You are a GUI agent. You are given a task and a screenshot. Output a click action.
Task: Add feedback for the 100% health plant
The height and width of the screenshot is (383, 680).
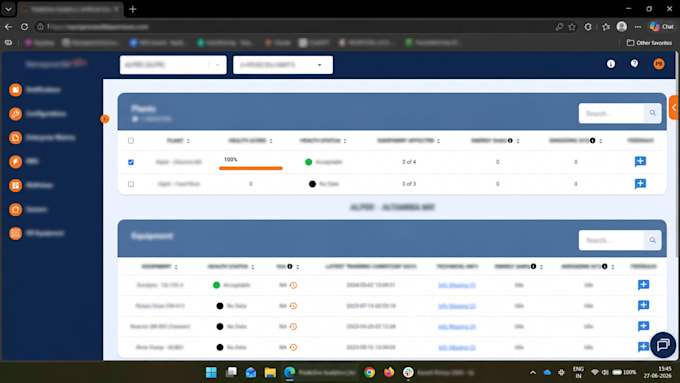640,161
